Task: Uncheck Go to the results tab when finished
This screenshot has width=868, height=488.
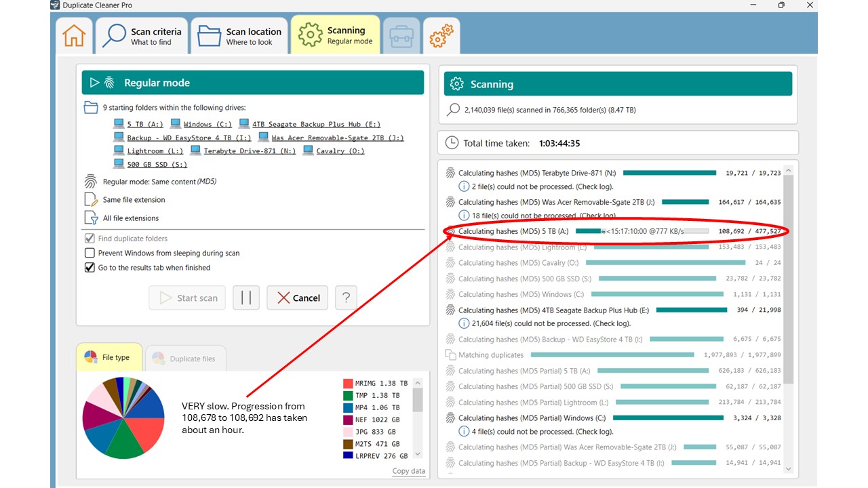Action: tap(90, 268)
